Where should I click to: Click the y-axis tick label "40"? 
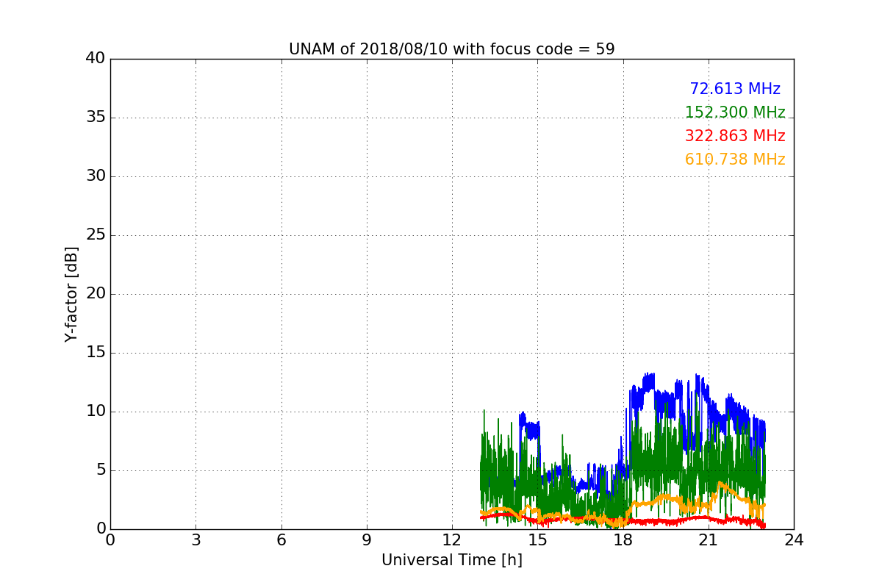pos(96,59)
